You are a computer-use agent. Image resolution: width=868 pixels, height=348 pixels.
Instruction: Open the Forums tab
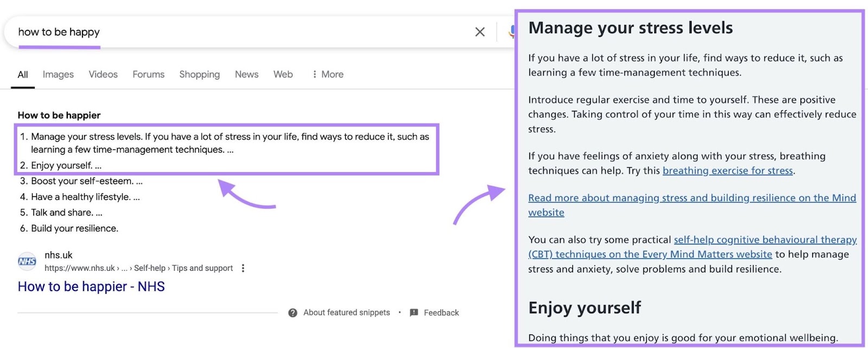tap(149, 74)
